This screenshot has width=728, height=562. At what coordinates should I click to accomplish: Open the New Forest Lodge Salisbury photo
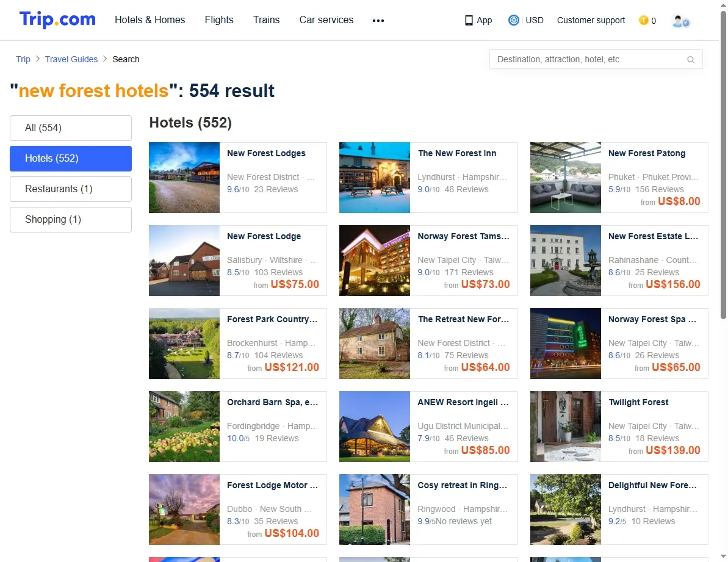click(184, 261)
